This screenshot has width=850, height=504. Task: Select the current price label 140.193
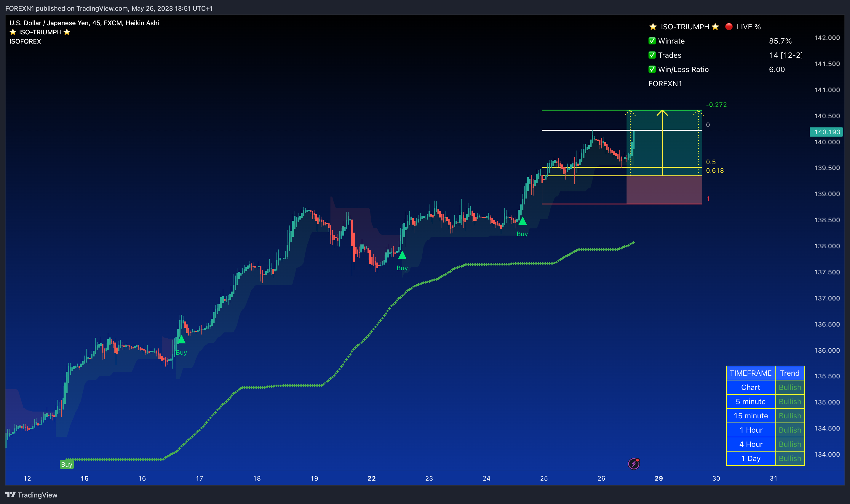(x=827, y=132)
